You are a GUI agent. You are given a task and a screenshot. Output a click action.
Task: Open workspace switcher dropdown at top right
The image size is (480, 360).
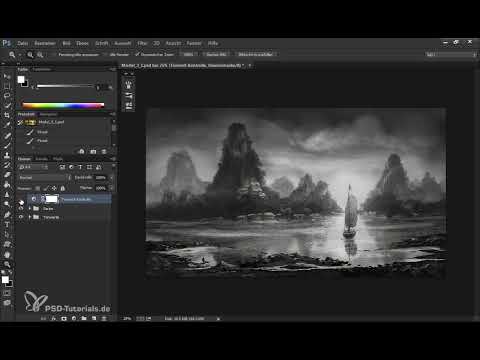coord(450,54)
